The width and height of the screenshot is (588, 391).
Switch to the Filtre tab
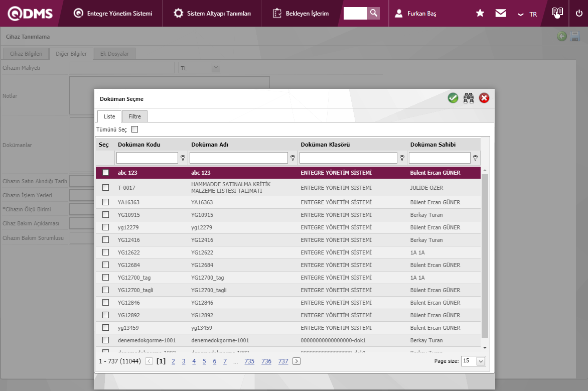pyautogui.click(x=134, y=116)
